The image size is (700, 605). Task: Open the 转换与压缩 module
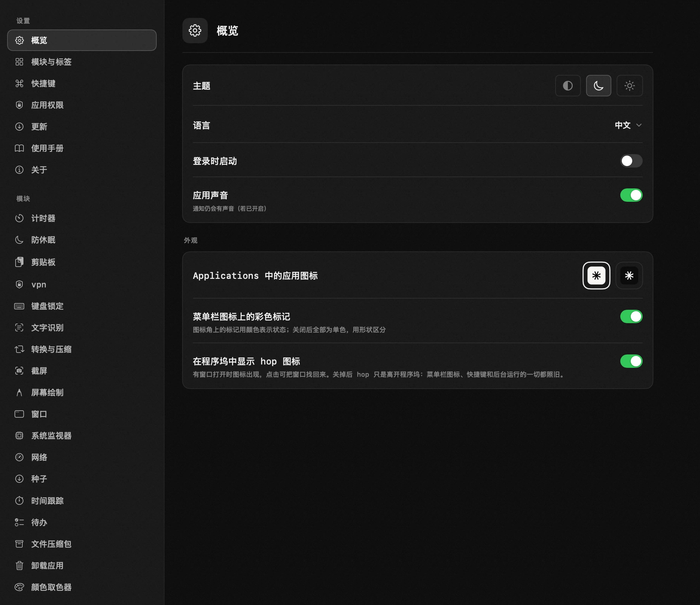(x=82, y=349)
